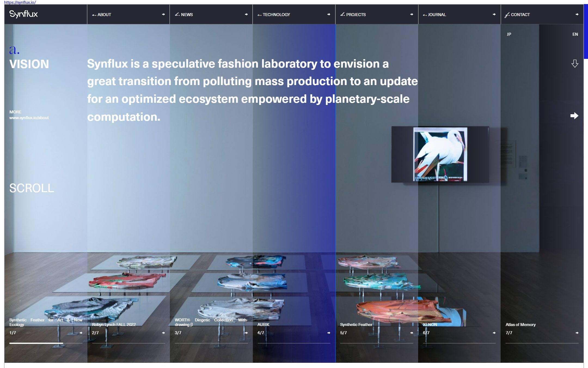Click the arrow for slide 5/7
Image resolution: width=588 pixels, height=368 pixels.
pyautogui.click(x=412, y=333)
